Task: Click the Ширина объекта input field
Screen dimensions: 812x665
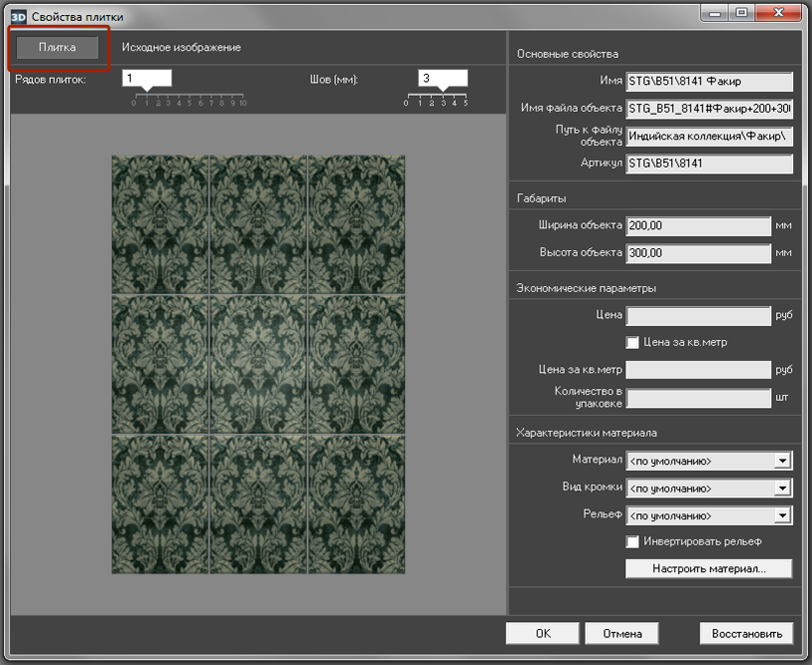Action: pyautogui.click(x=698, y=226)
